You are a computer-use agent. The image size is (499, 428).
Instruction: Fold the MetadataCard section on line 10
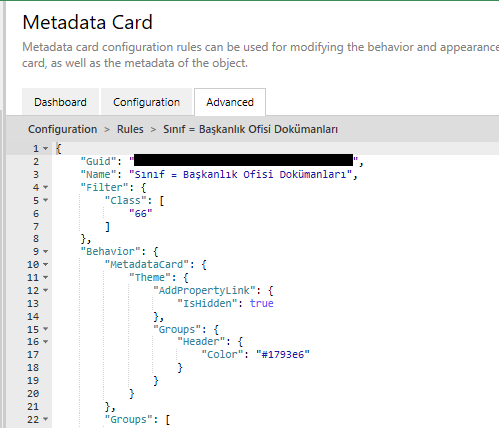tap(46, 265)
